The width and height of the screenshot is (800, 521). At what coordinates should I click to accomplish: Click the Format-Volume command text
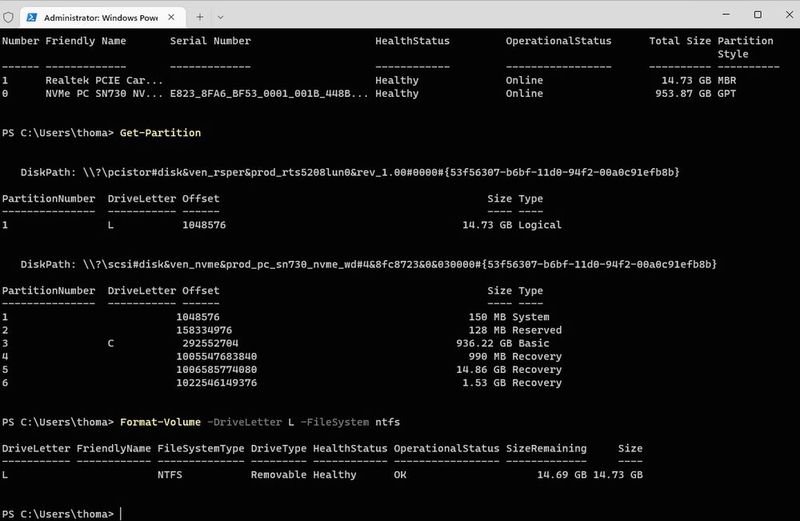click(x=160, y=422)
